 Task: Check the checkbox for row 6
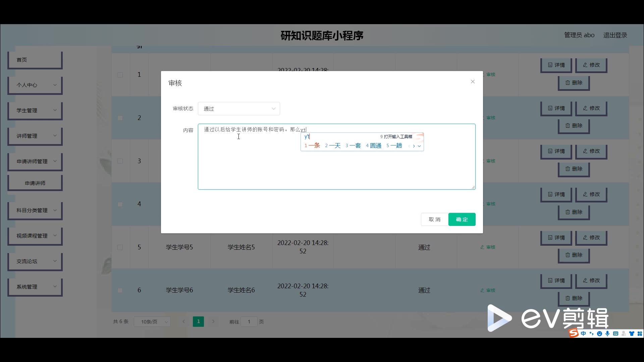(120, 290)
